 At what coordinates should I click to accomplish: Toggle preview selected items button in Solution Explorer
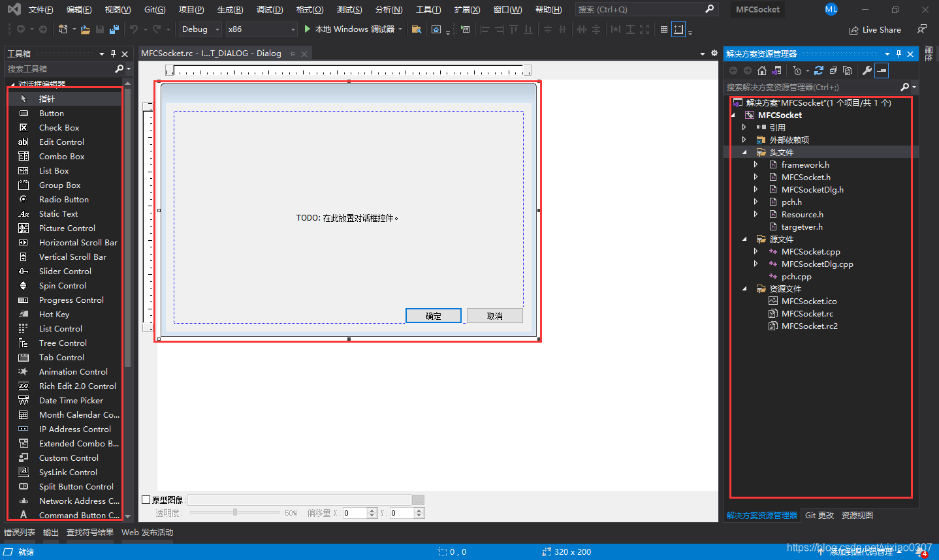pyautogui.click(x=882, y=70)
